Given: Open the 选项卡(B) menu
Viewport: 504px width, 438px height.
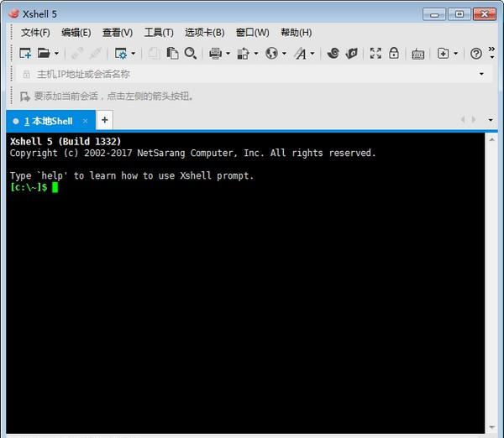Looking at the screenshot, I should pos(204,33).
